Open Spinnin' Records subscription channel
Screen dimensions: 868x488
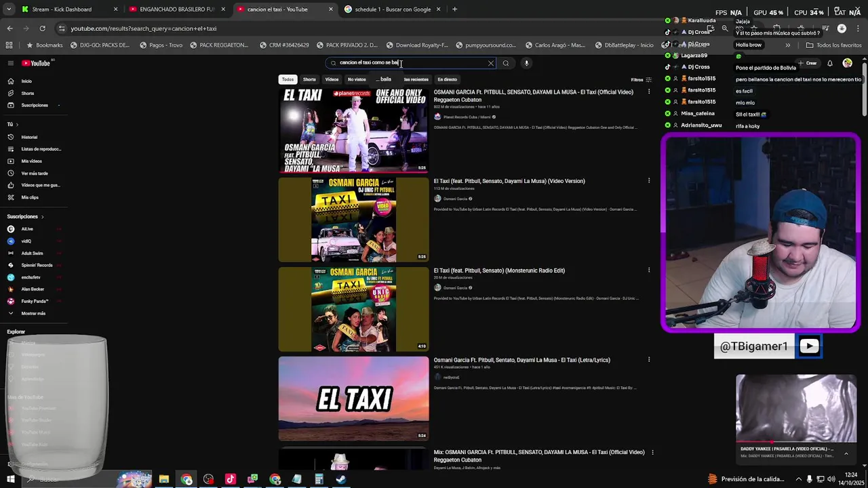click(37, 265)
